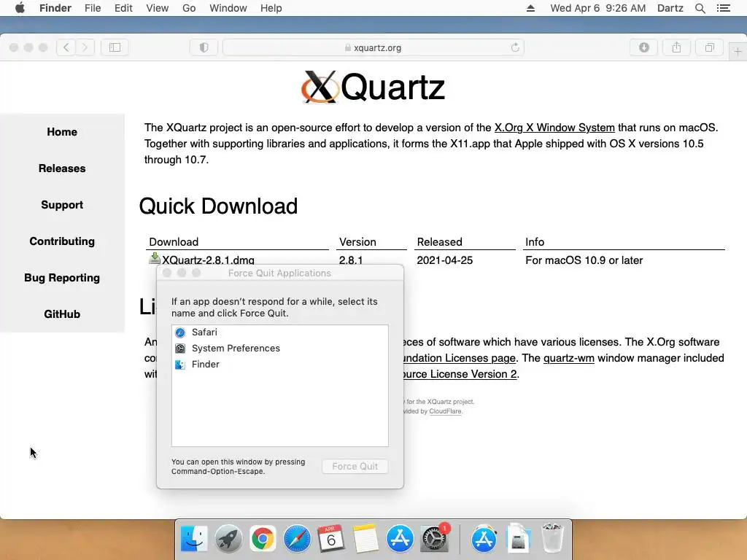Open a new Safari tab with plus button
The height and width of the screenshot is (560, 747).
pyautogui.click(x=738, y=51)
